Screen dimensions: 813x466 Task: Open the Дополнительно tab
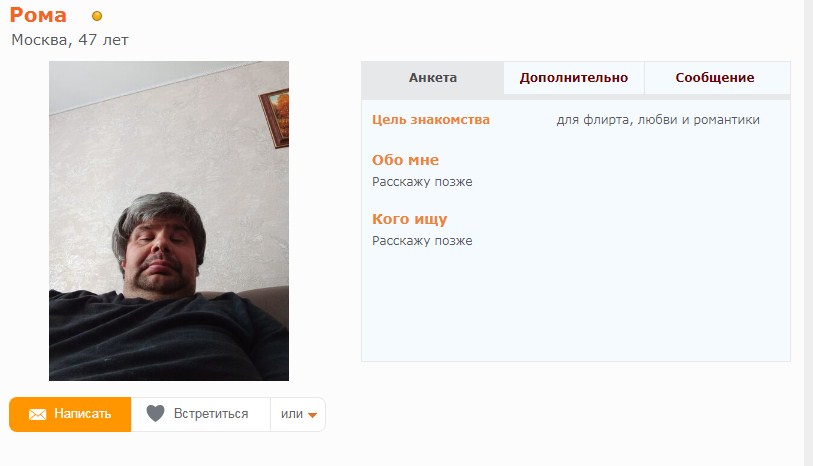(574, 78)
